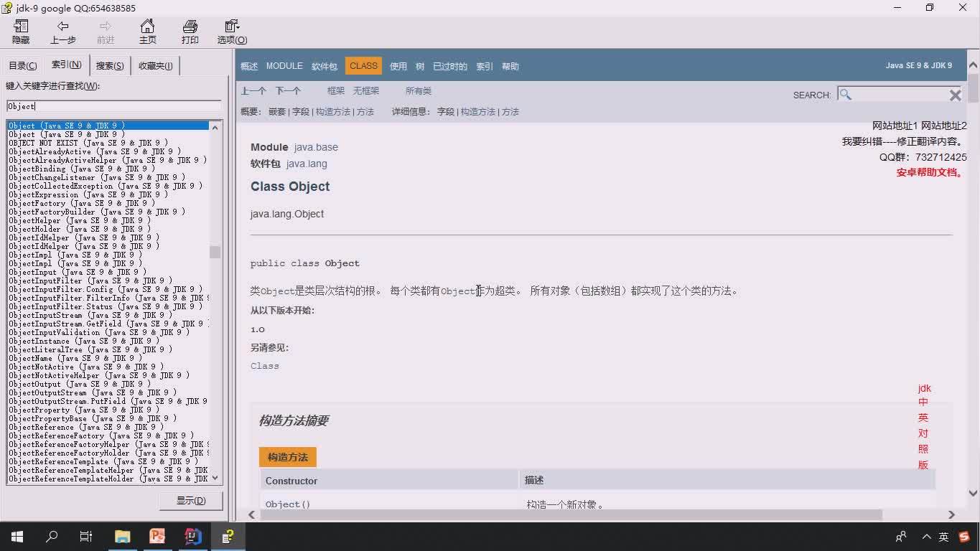Open the home page via 主页 icon
This screenshot has width=980, height=551.
click(x=147, y=32)
